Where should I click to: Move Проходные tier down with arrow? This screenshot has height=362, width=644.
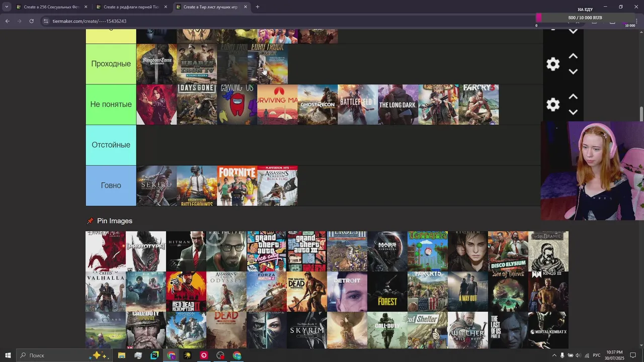[x=573, y=71]
